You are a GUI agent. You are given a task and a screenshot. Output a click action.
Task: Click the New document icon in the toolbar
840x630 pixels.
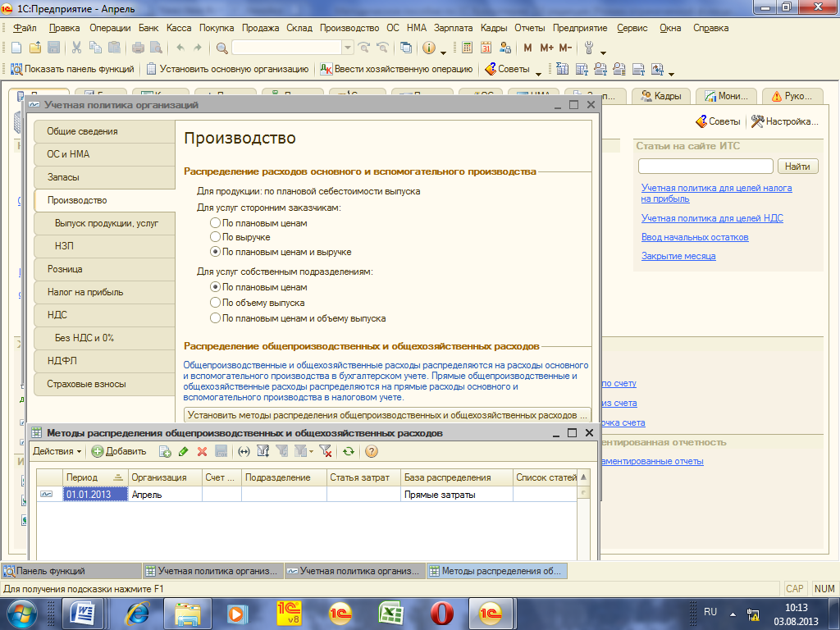(x=16, y=48)
